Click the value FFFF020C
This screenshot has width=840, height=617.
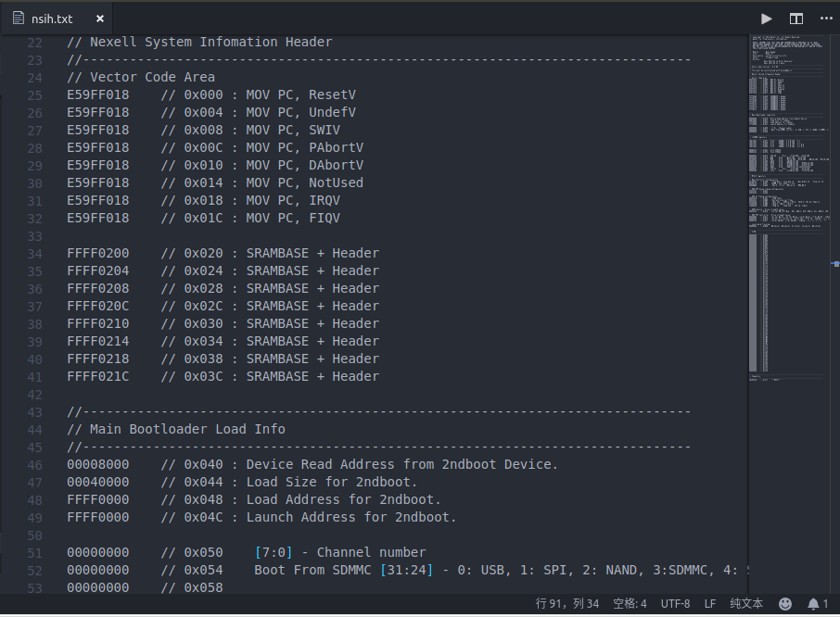pyautogui.click(x=98, y=306)
